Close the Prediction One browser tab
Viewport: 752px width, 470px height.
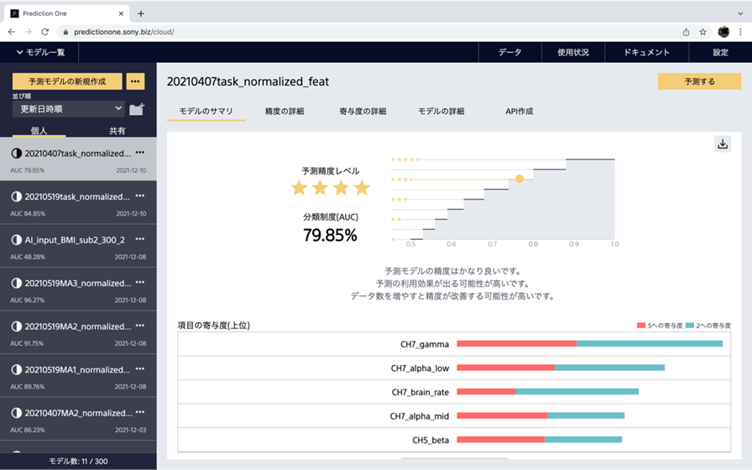coord(121,13)
